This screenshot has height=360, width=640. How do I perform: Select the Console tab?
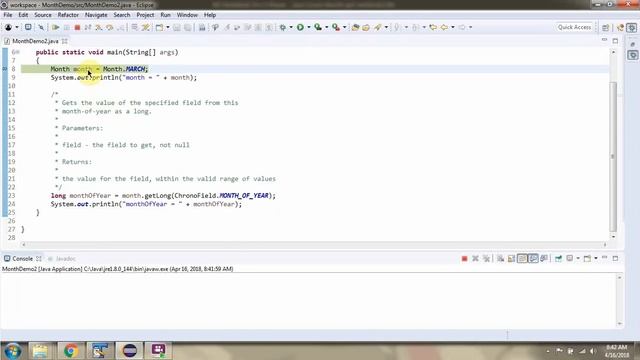pos(22,258)
